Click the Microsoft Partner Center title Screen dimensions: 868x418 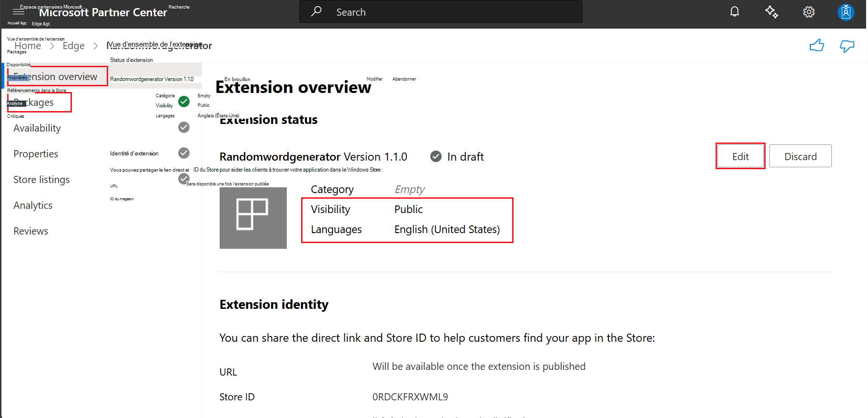[103, 12]
